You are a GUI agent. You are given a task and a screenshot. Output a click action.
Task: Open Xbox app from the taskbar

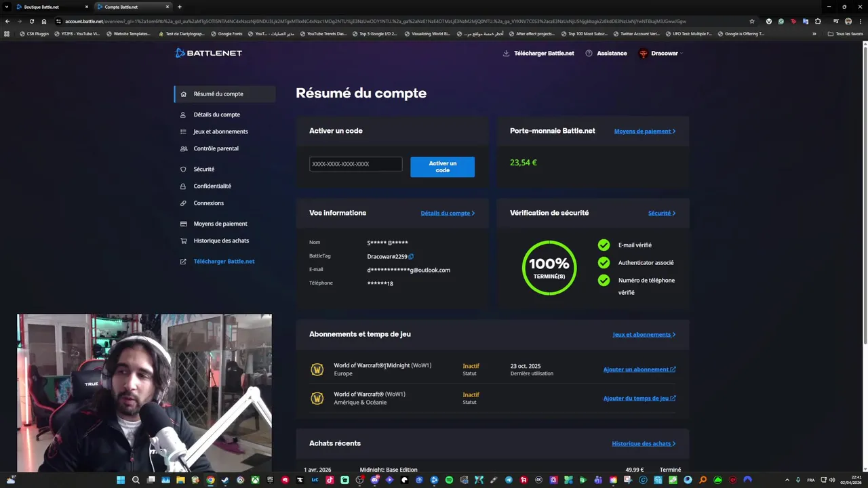tap(255, 480)
